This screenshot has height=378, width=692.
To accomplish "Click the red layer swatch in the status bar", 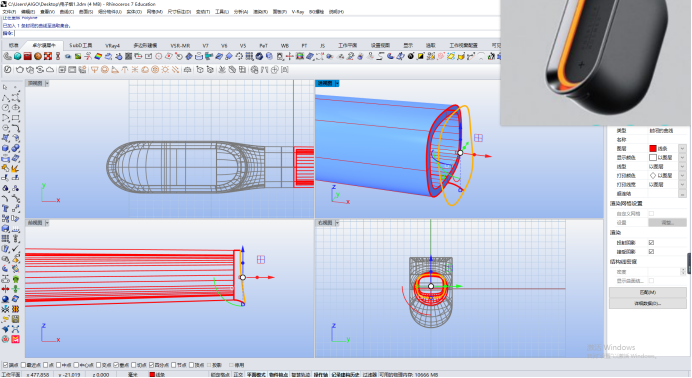I will click(x=152, y=374).
